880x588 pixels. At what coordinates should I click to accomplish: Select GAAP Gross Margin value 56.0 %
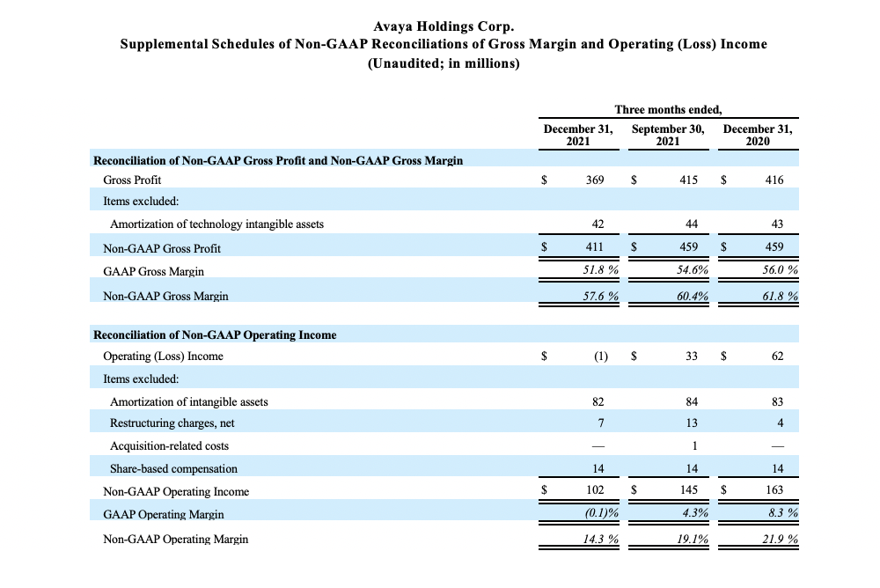coord(780,269)
